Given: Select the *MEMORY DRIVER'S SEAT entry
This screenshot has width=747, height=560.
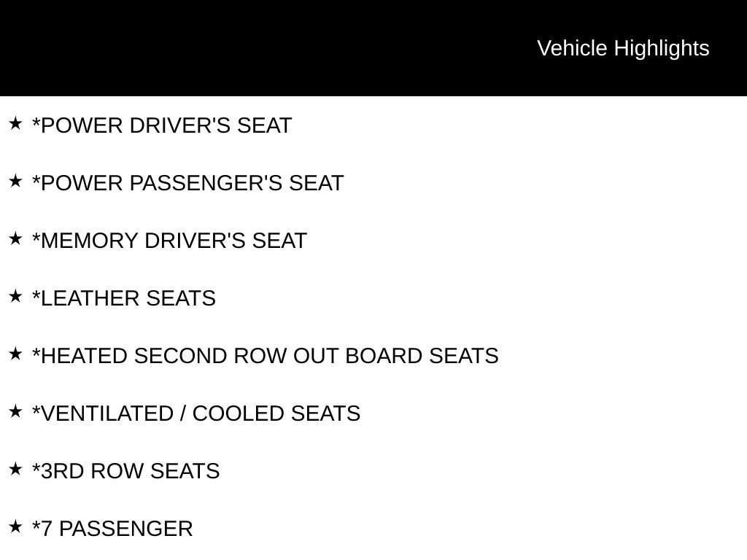Looking at the screenshot, I should coord(169,241).
